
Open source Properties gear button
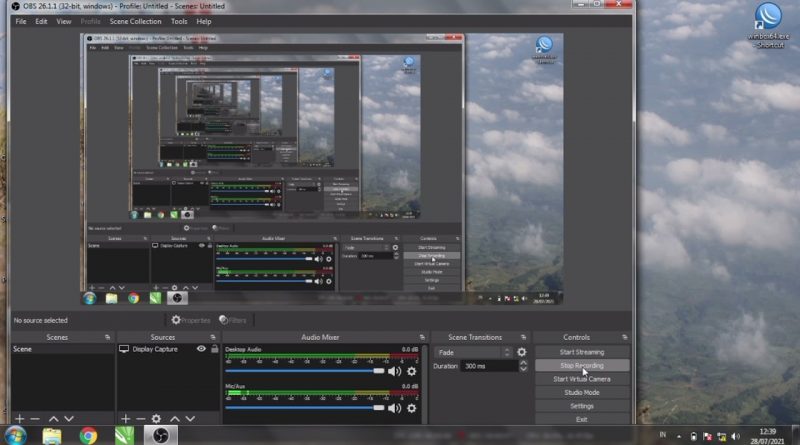[190, 320]
